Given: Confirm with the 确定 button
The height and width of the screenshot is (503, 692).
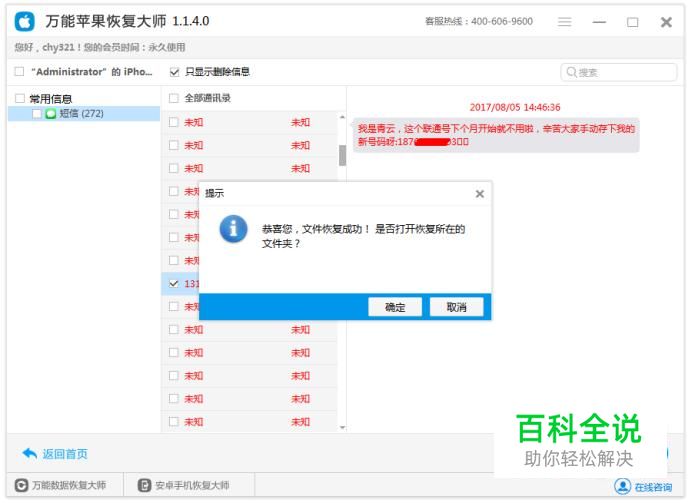Looking at the screenshot, I should pos(395,307).
